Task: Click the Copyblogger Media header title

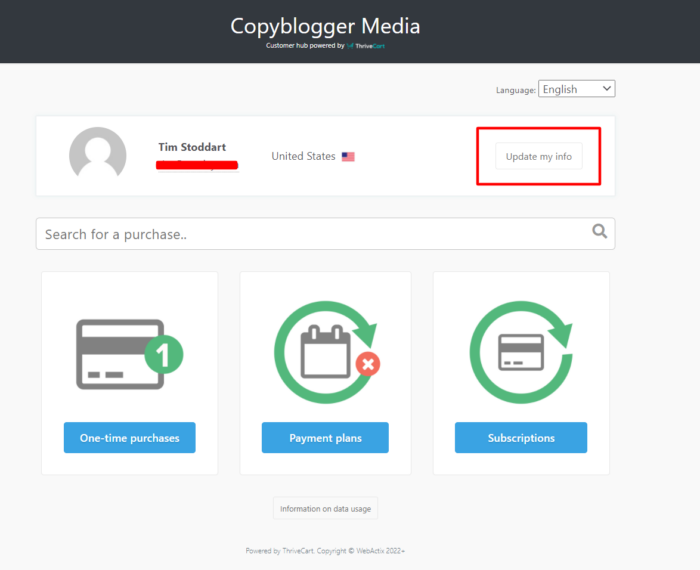Action: (x=325, y=26)
